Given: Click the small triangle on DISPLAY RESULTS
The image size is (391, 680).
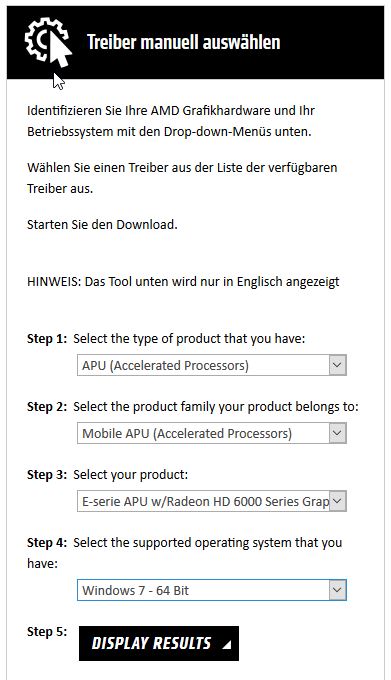Looking at the screenshot, I should pyautogui.click(x=226, y=645).
